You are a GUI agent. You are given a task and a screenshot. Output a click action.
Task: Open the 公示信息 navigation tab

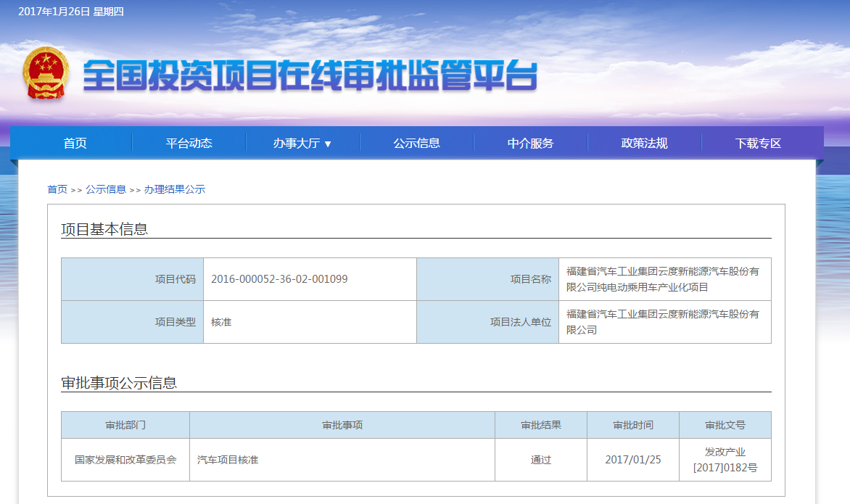[x=416, y=143]
